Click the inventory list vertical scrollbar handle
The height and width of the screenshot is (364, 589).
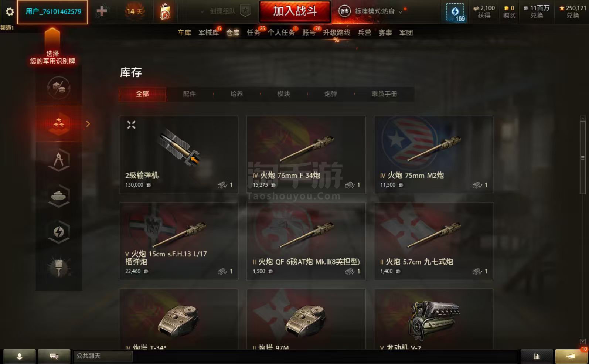tap(583, 158)
